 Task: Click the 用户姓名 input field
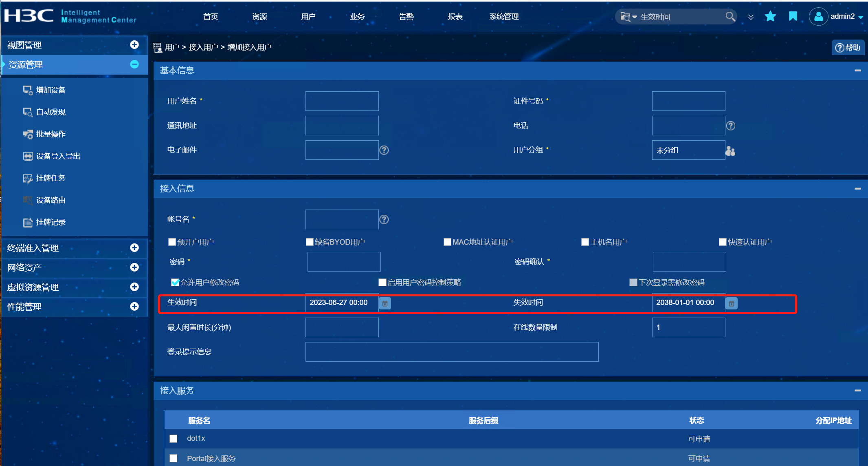point(342,101)
